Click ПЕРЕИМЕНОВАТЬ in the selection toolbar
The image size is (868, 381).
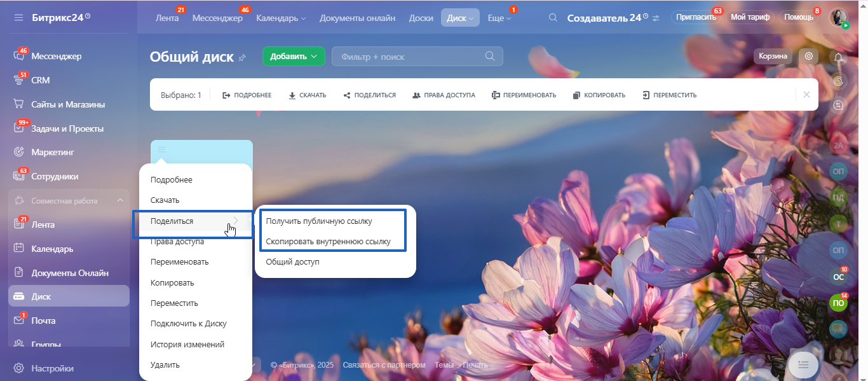click(x=524, y=95)
